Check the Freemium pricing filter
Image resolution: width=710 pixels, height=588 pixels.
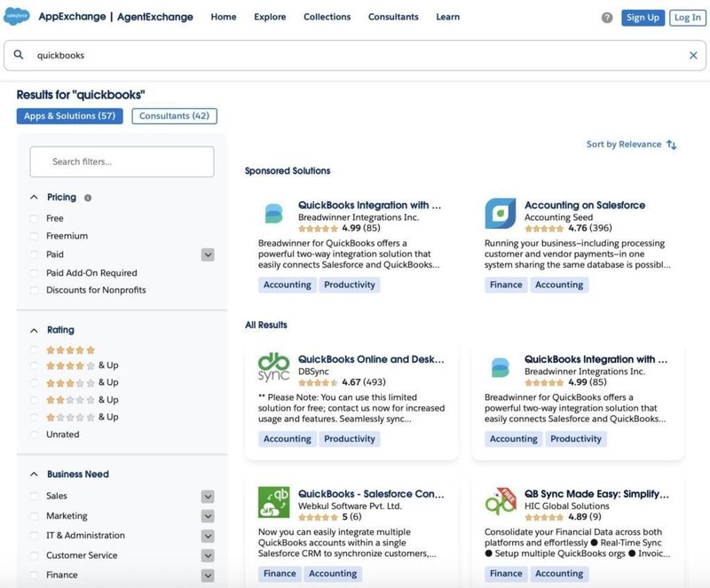(x=34, y=236)
